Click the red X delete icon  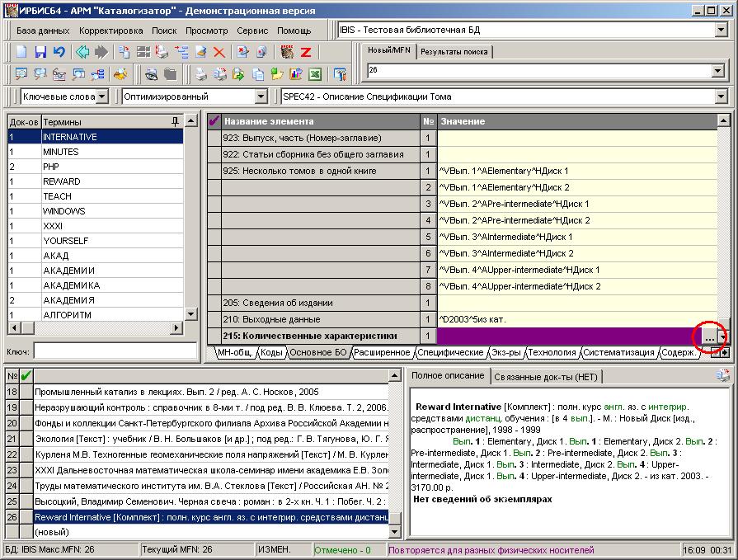point(219,52)
